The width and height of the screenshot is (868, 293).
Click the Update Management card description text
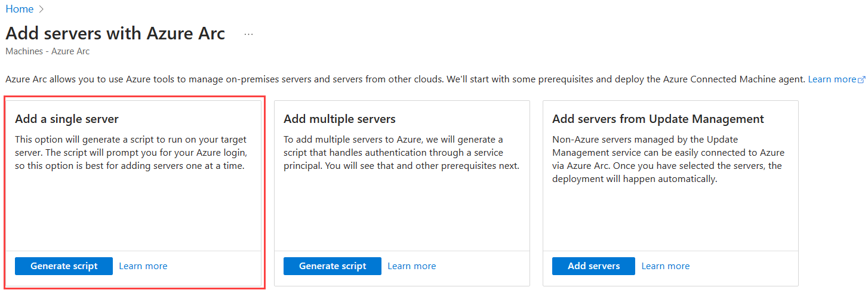668,159
